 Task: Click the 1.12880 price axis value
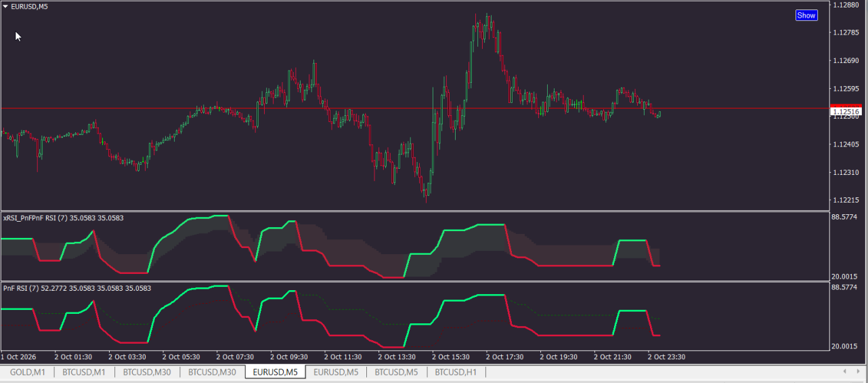[x=847, y=5]
